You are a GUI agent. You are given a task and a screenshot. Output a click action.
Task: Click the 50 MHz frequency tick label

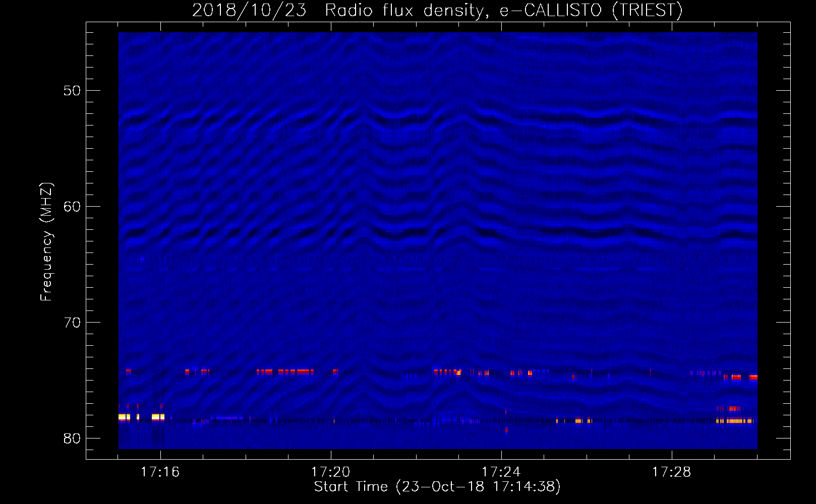click(72, 91)
